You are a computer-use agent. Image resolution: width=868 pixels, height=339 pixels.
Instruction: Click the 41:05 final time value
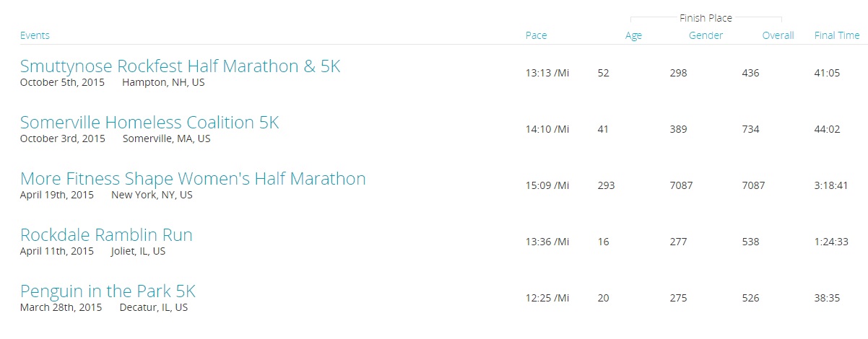pyautogui.click(x=827, y=73)
